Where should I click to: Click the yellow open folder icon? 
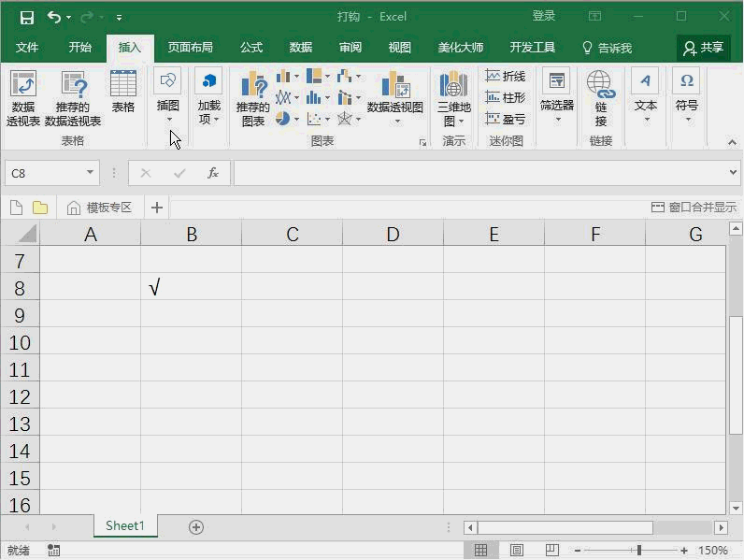coord(40,208)
